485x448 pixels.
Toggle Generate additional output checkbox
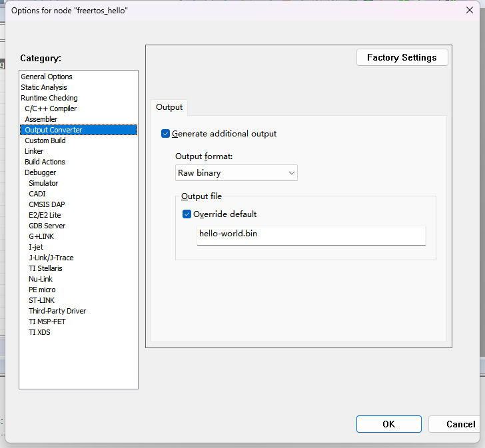point(166,134)
